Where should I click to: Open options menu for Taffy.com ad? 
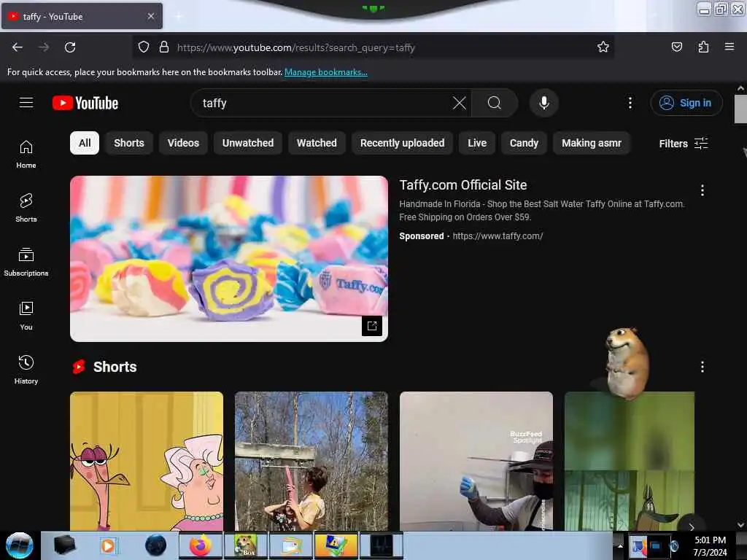tap(703, 190)
